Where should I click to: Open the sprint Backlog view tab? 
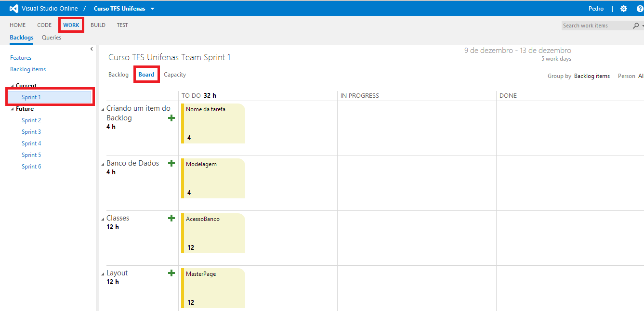[118, 75]
